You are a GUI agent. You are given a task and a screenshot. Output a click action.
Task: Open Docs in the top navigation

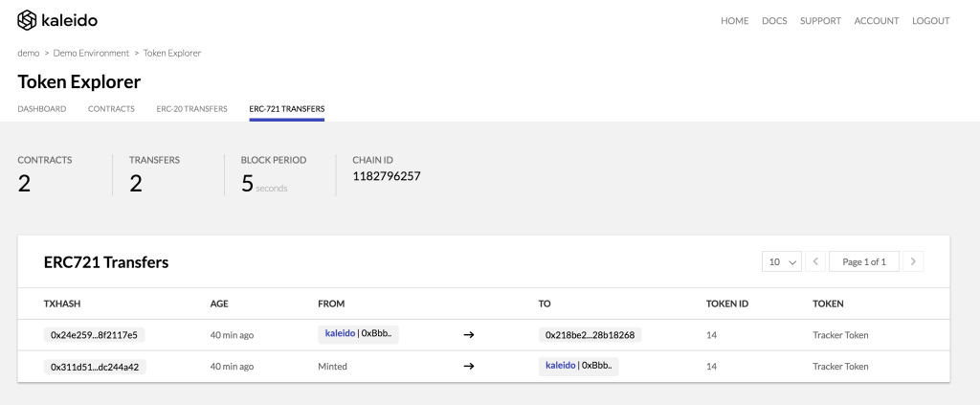coord(774,21)
